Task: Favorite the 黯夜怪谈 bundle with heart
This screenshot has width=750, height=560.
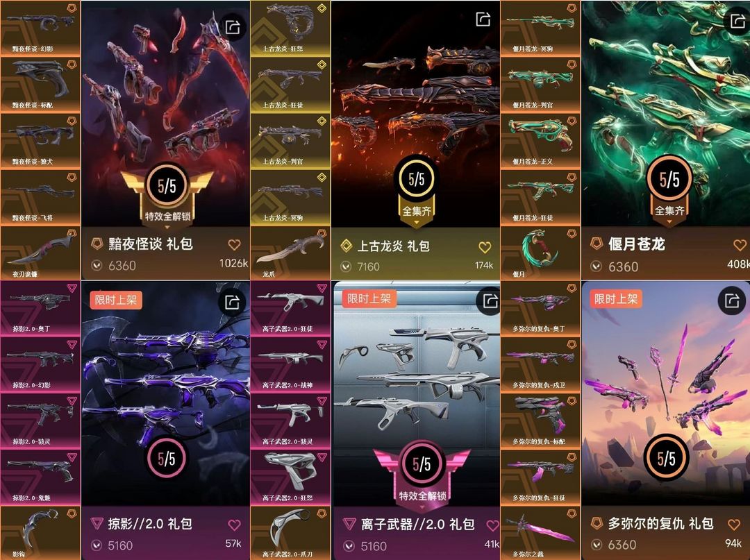Action: (234, 245)
